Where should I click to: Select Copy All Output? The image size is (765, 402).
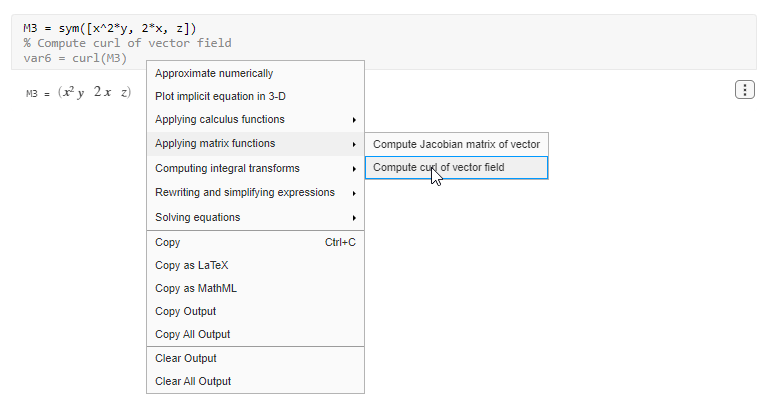pos(193,334)
